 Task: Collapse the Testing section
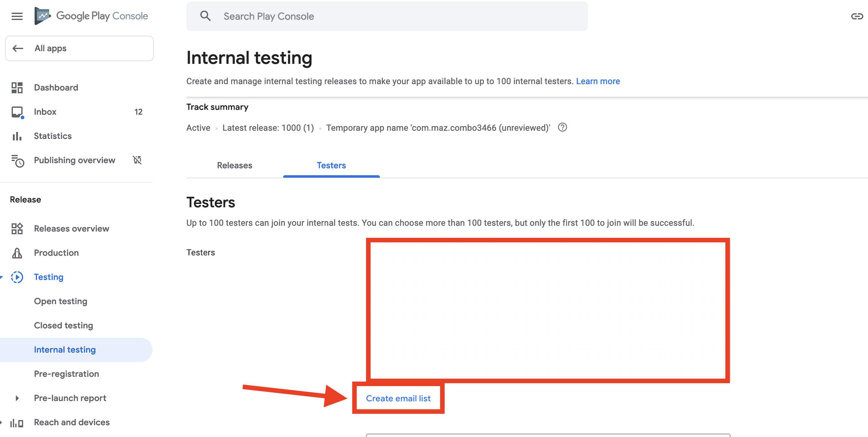click(x=2, y=277)
